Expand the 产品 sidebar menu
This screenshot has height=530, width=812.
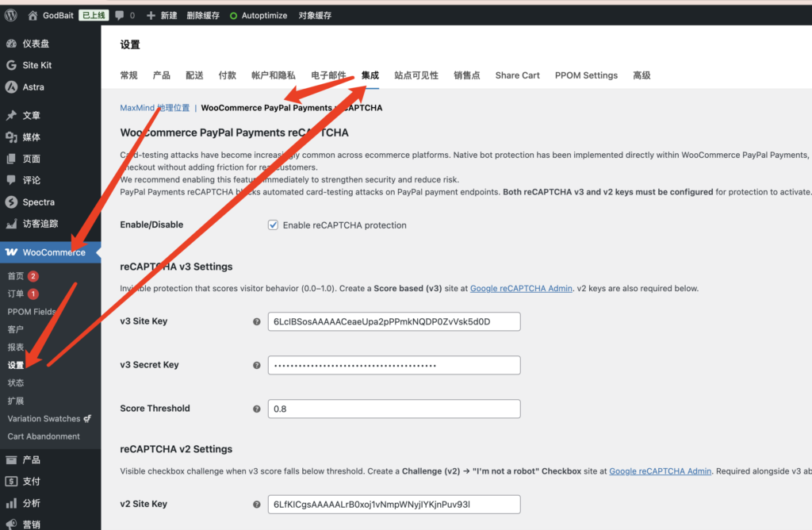(31, 460)
